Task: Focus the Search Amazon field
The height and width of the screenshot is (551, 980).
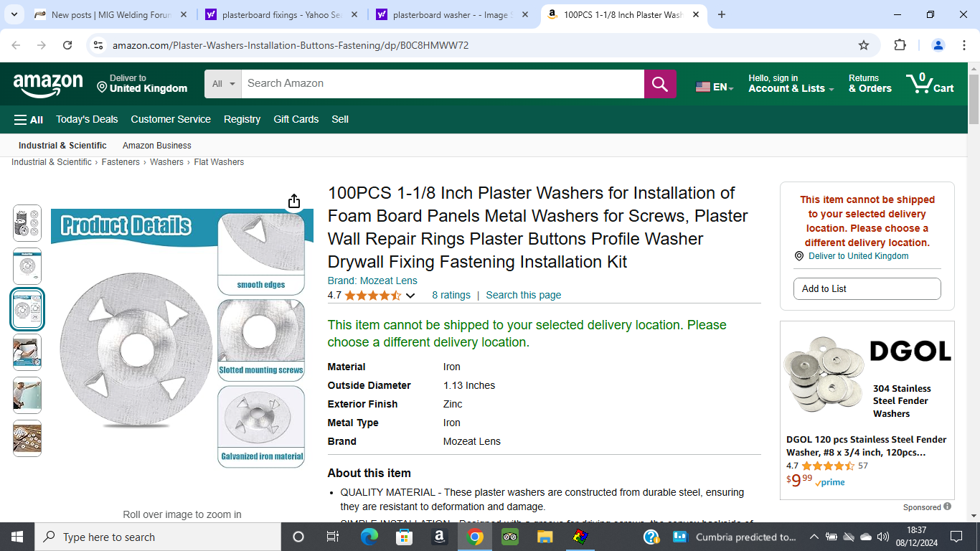Action: 443,84
